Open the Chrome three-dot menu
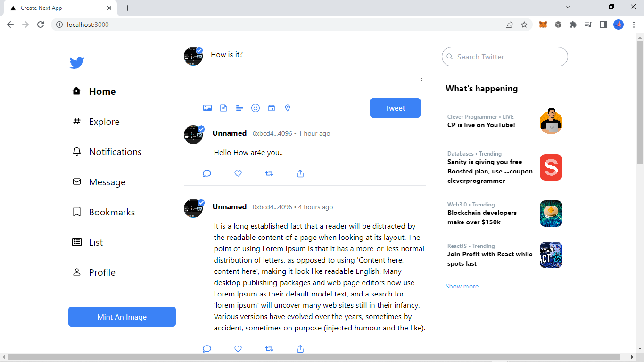The image size is (644, 362). pyautogui.click(x=634, y=25)
